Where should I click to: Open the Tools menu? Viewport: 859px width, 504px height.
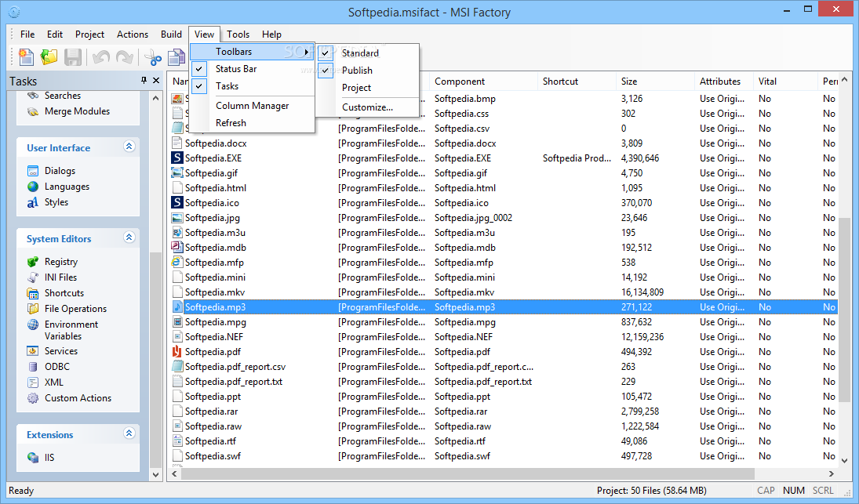[238, 34]
